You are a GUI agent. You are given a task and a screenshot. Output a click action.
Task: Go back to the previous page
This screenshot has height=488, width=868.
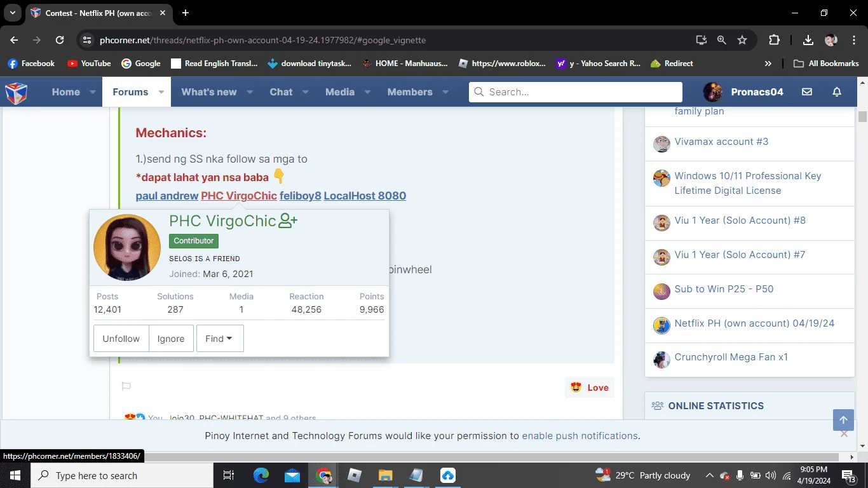(15, 40)
